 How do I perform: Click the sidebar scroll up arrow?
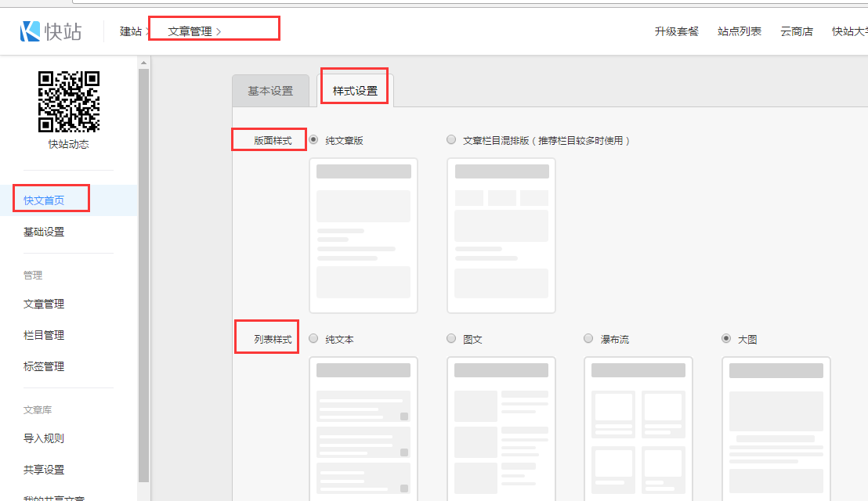143,62
